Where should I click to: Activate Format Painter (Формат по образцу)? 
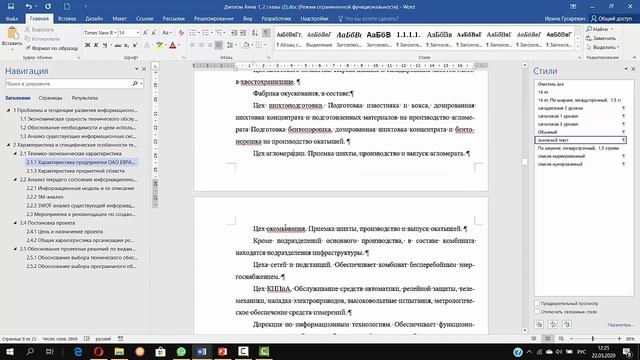[51, 48]
